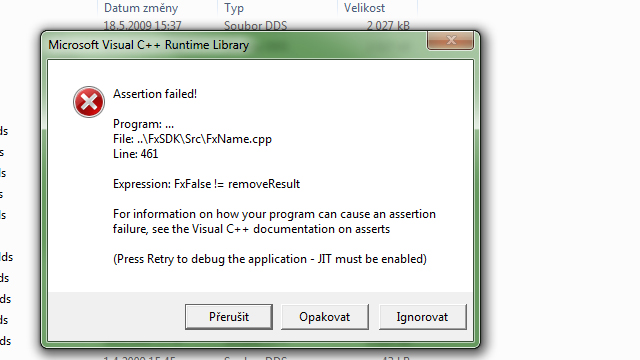Click the red error cross icon

[89, 102]
